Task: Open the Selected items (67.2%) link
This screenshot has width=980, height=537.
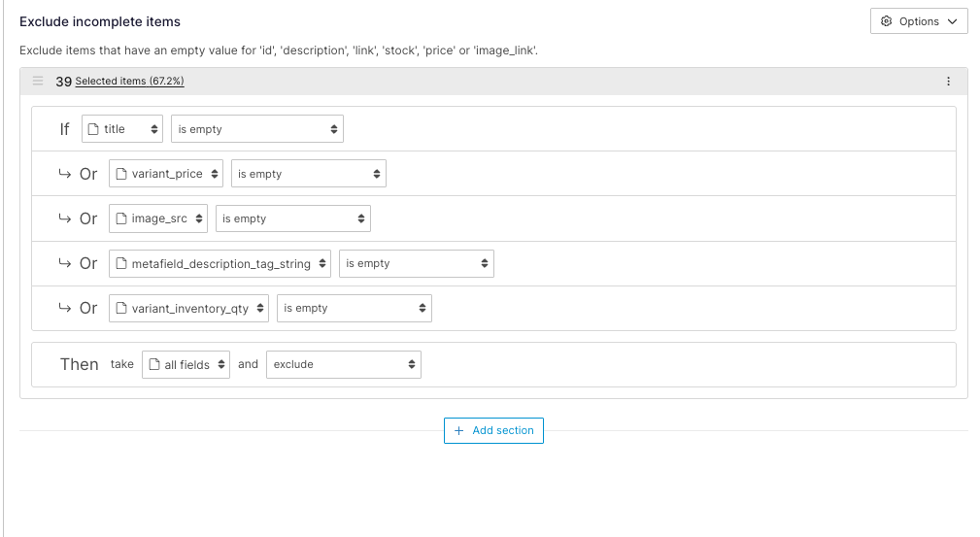Action: point(129,82)
